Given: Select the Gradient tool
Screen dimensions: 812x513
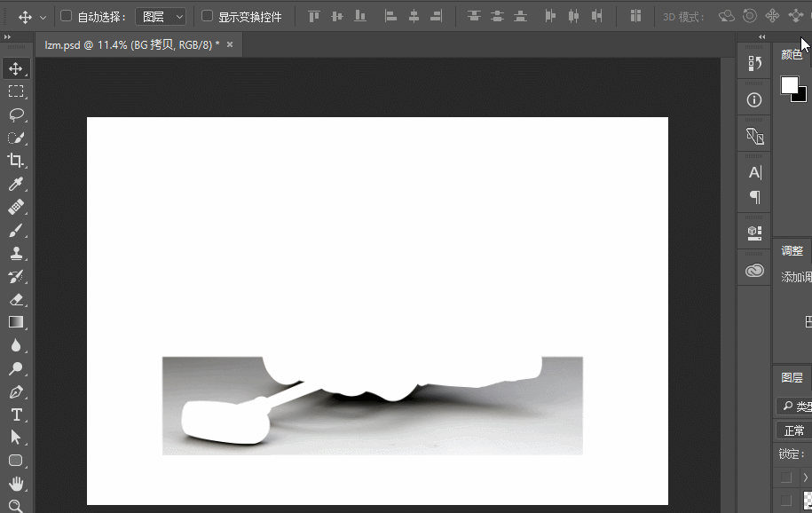Looking at the screenshot, I should (16, 322).
